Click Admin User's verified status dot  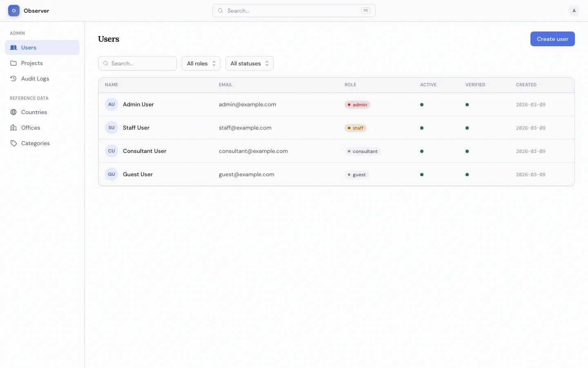coord(467,105)
